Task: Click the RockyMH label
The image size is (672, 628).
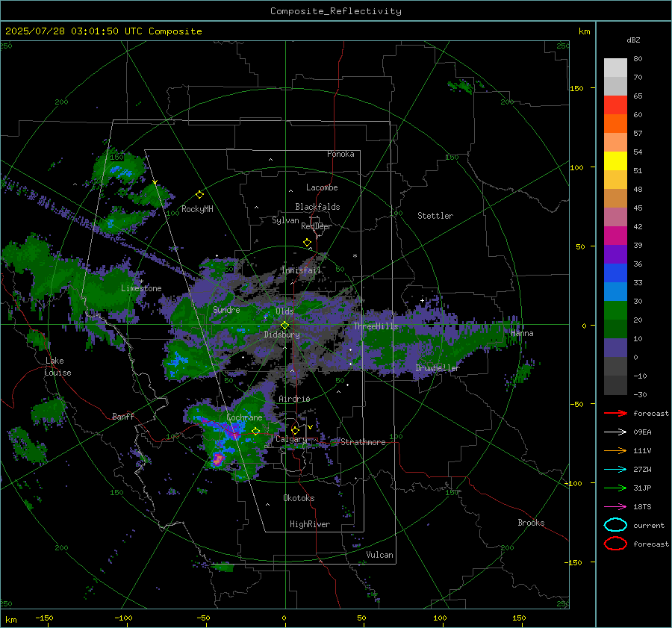Action: [x=197, y=209]
